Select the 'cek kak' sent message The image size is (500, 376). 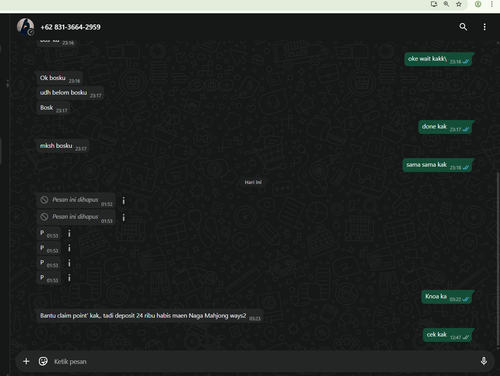point(448,335)
